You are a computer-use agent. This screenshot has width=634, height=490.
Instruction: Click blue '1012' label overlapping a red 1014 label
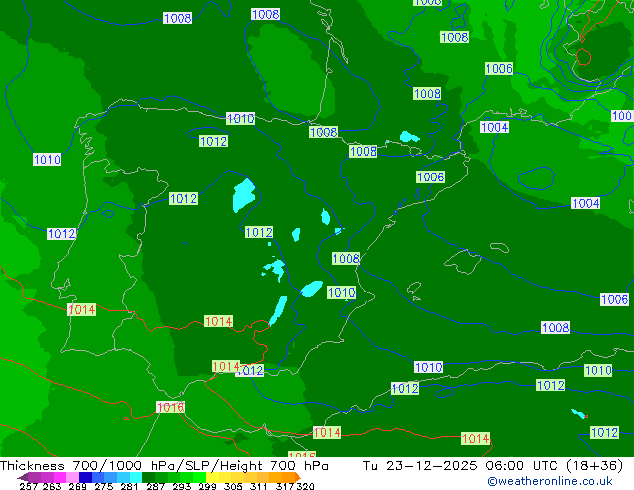tap(252, 370)
